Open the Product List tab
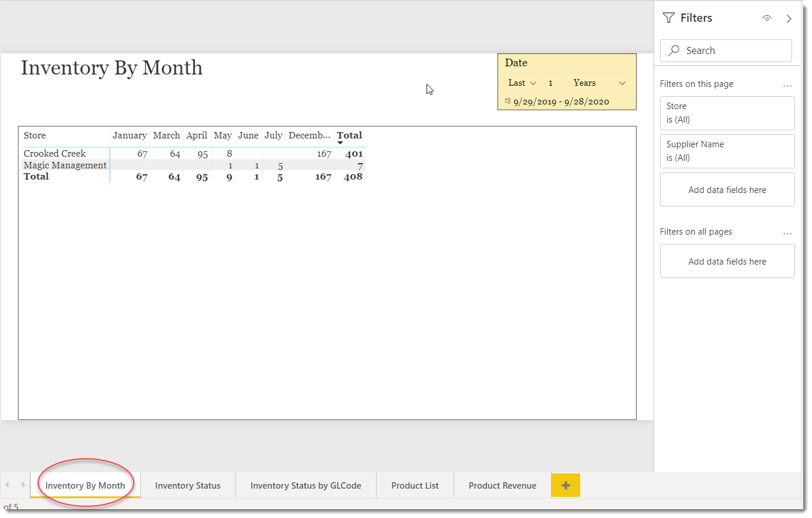Screen dimensions: 812x518 415,485
